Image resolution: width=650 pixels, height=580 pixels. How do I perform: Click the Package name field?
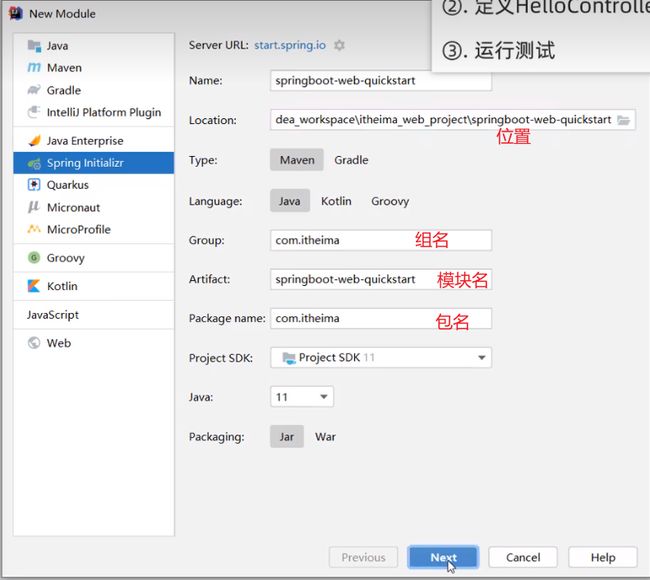pos(381,318)
